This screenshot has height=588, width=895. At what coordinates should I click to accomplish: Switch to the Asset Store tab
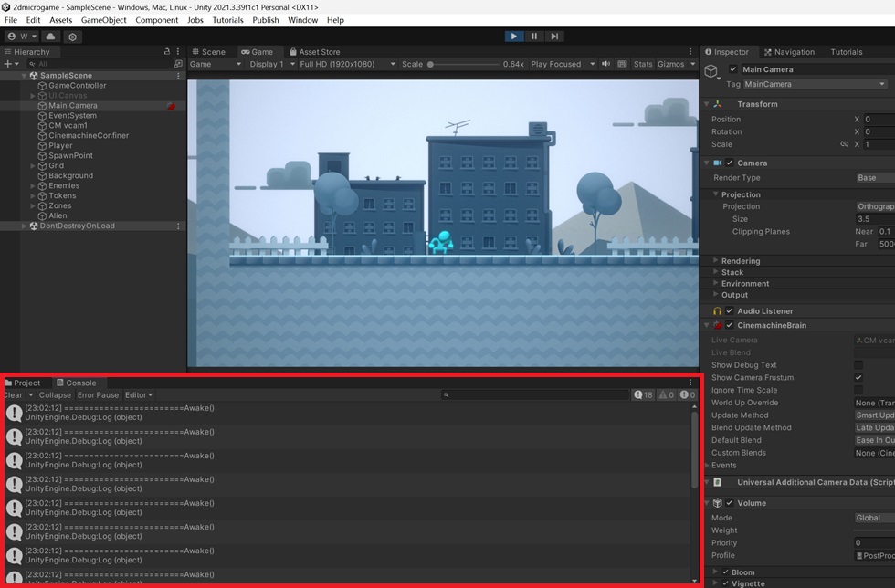coord(314,51)
